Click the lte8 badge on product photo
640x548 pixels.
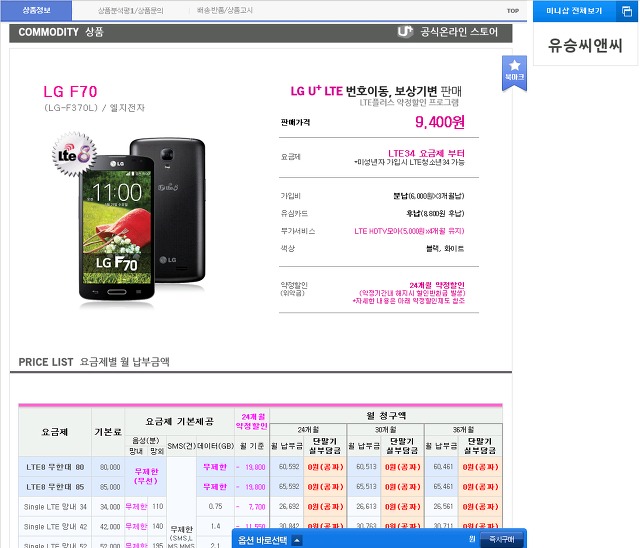point(74,154)
